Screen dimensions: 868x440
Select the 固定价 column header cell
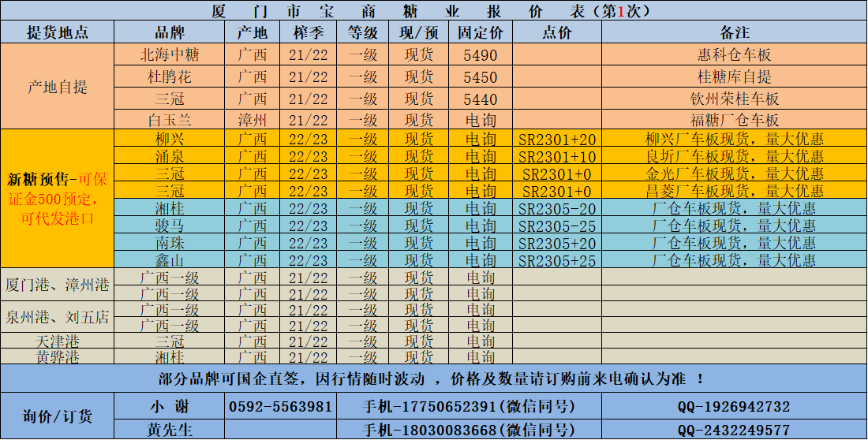481,32
